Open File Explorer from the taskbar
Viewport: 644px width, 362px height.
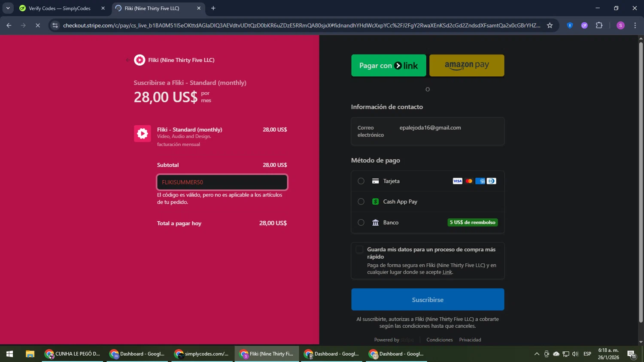point(30,354)
